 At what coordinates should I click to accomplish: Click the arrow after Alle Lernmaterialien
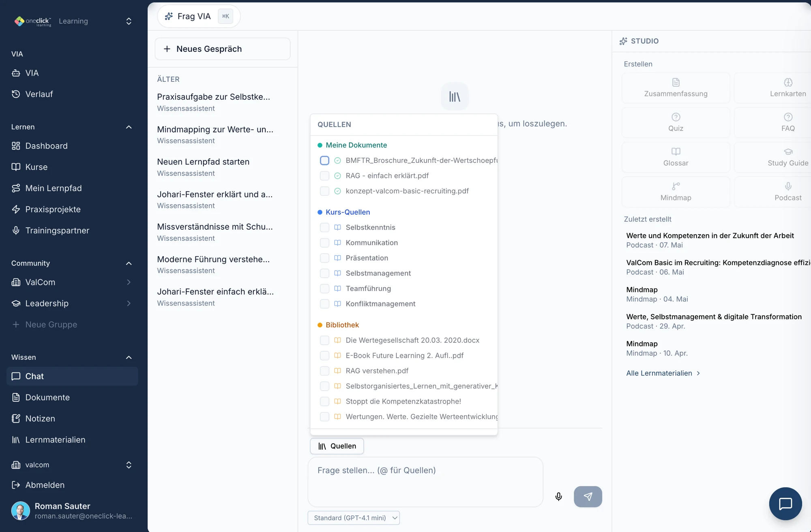click(x=698, y=373)
